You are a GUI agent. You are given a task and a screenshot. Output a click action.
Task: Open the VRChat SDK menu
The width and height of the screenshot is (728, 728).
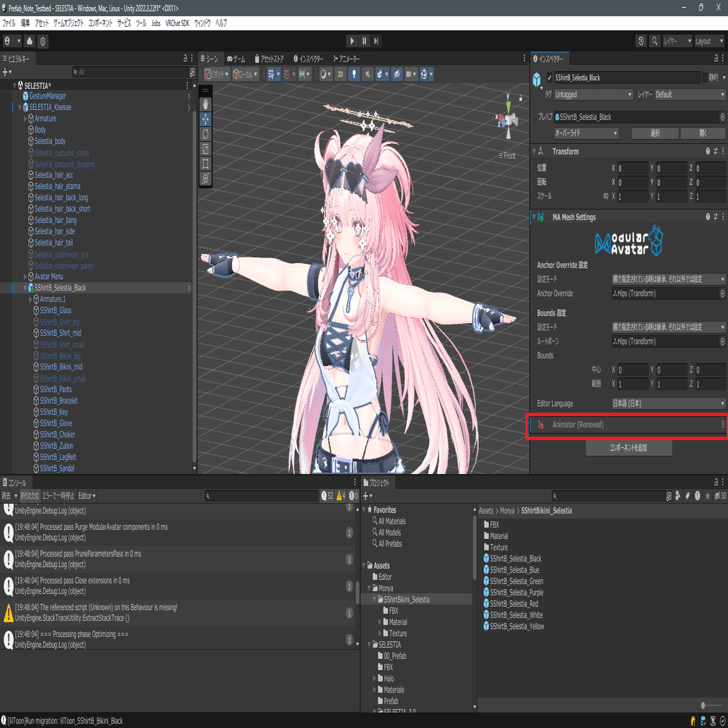point(177,23)
